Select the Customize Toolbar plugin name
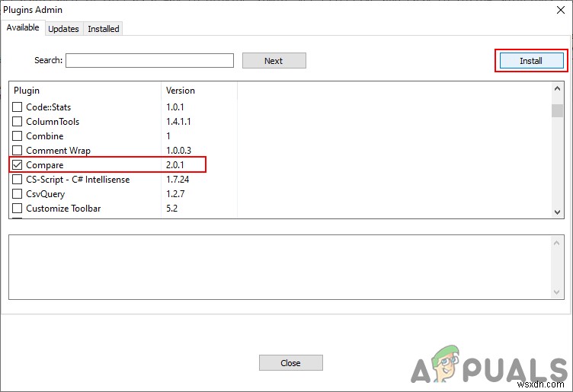 (x=63, y=208)
